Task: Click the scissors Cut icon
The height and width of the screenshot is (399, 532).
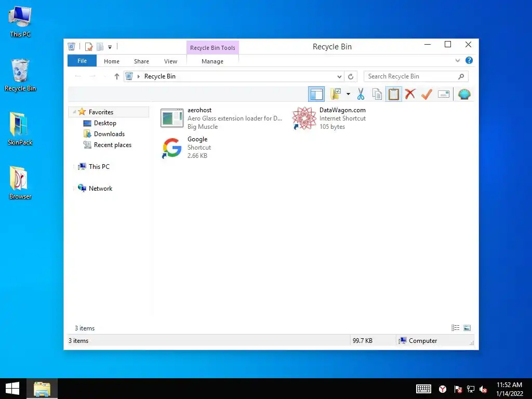Action: pos(361,94)
